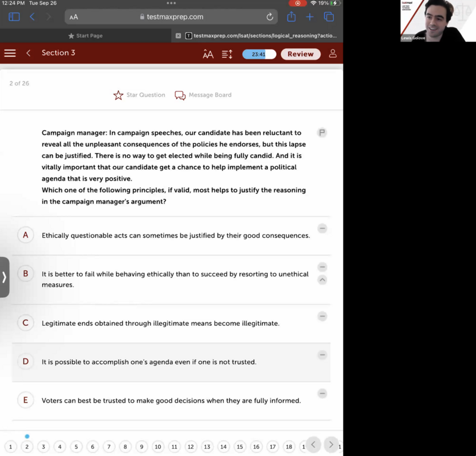Collapse answer B with the chevron up
The width and height of the screenshot is (476, 456).
click(x=322, y=279)
